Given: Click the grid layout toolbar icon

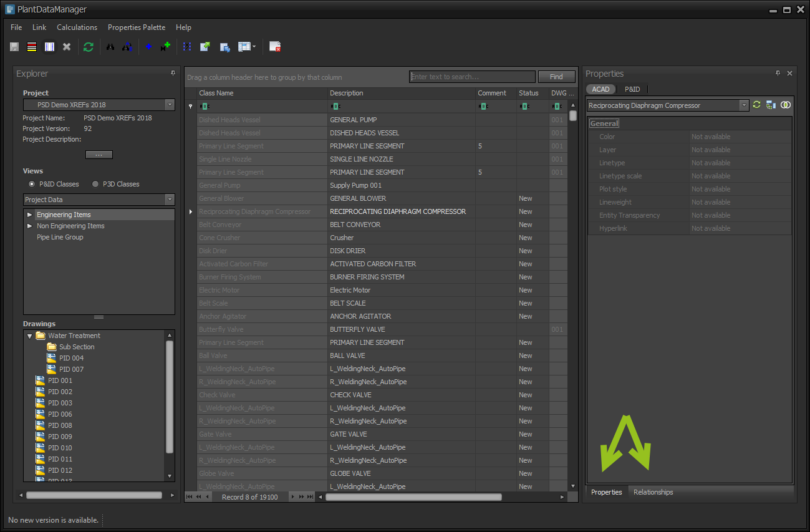Looking at the screenshot, I should (244, 47).
